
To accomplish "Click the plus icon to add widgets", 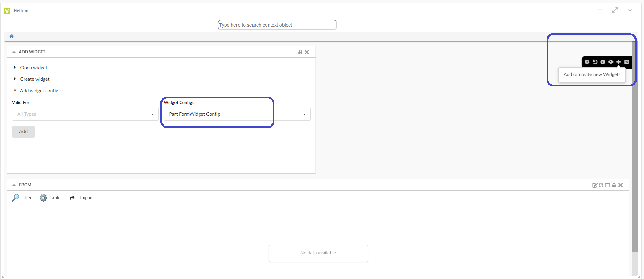I will coord(618,62).
